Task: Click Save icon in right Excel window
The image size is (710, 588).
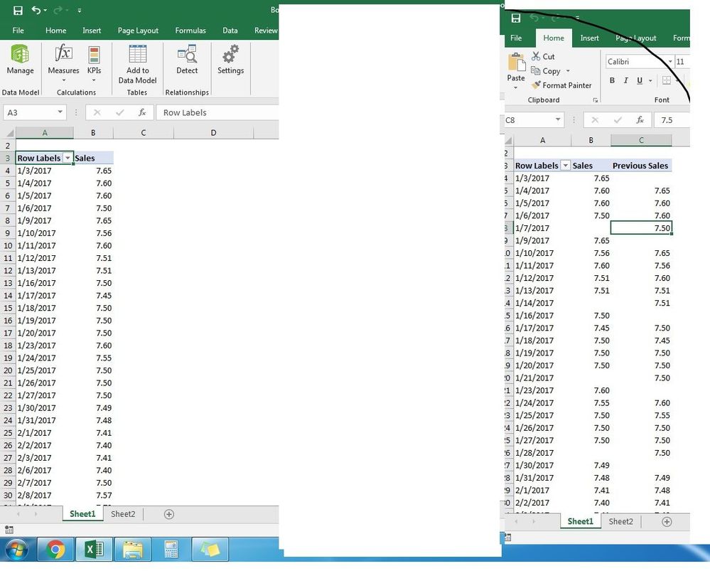Action: click(x=516, y=18)
